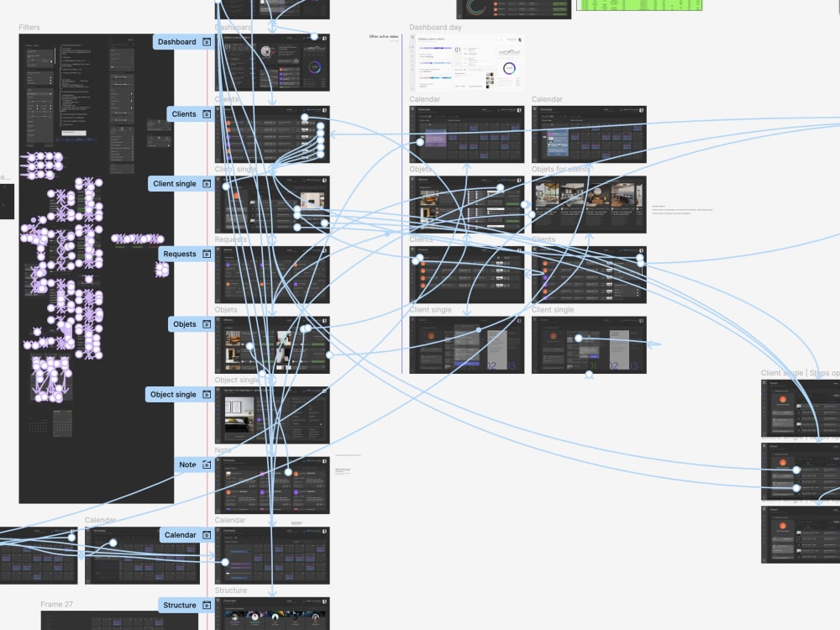
Task: Select the Frame 27 thumbnail
Action: 119,621
